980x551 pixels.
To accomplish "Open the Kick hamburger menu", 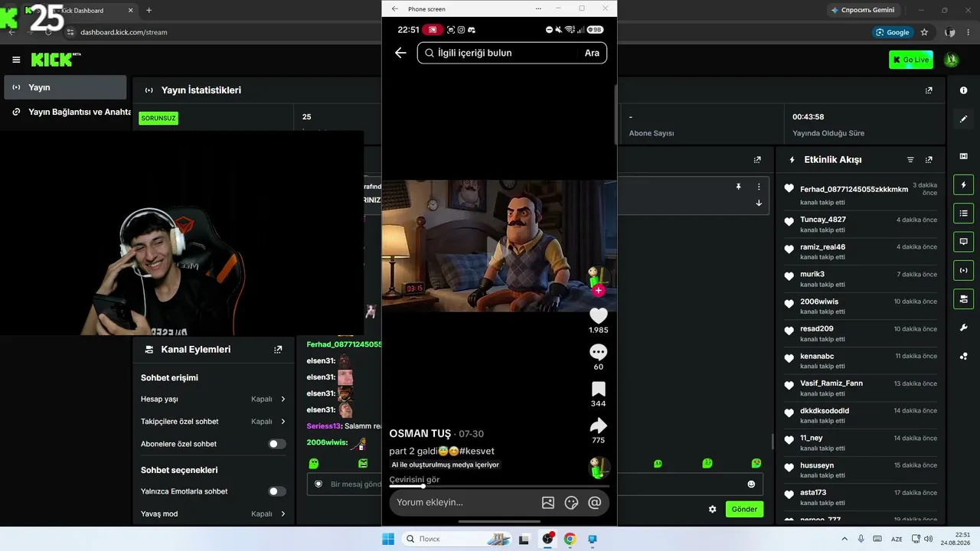I will click(16, 60).
